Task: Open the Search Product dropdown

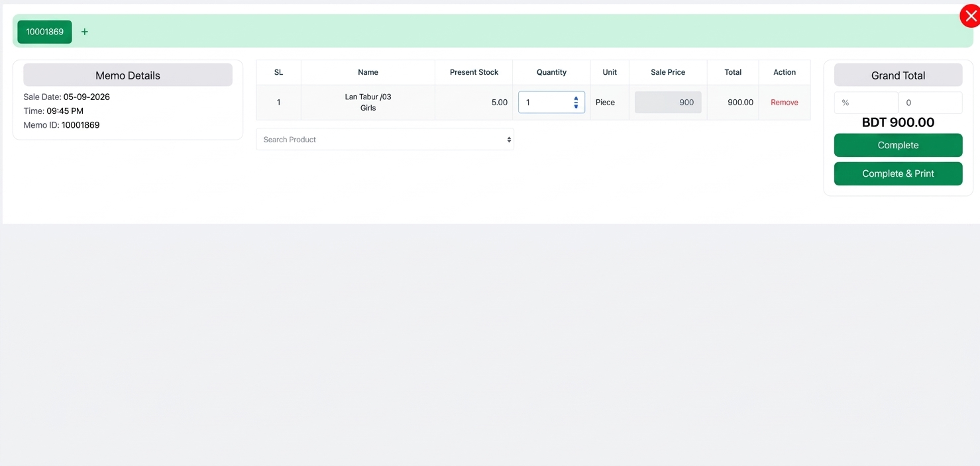Action: pyautogui.click(x=385, y=140)
